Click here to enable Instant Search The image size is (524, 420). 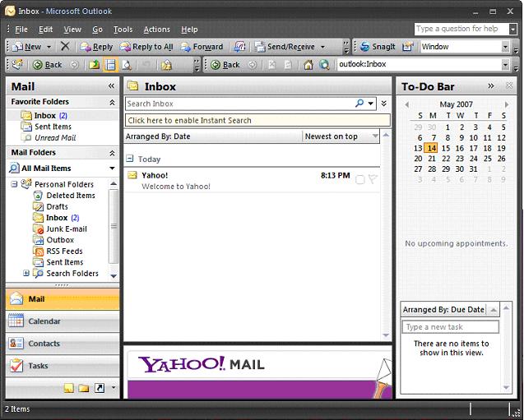[x=257, y=120]
